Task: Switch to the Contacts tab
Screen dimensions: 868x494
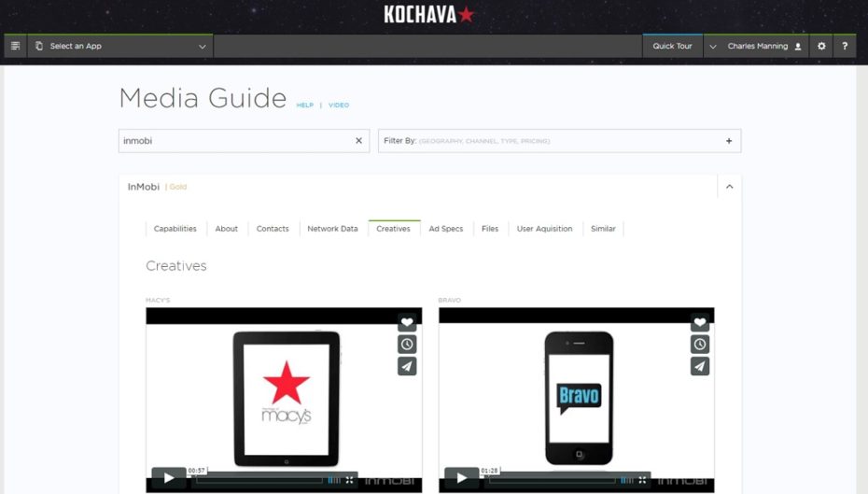Action: point(273,229)
